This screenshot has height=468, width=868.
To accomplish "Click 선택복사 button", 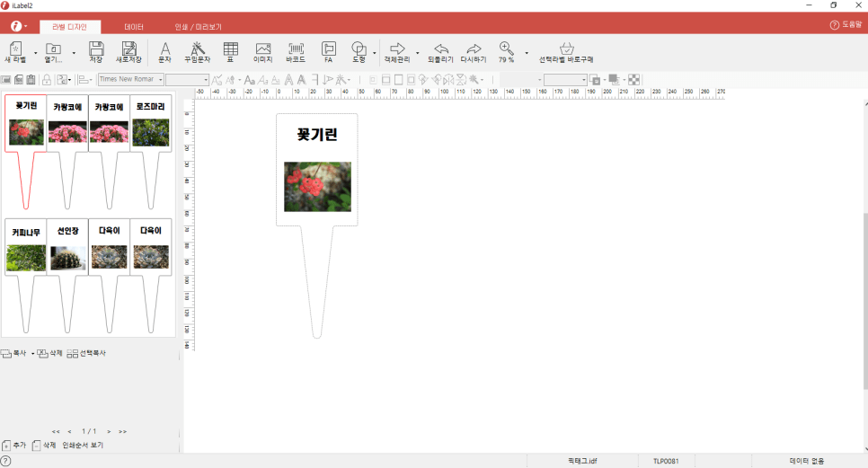I will 86,353.
